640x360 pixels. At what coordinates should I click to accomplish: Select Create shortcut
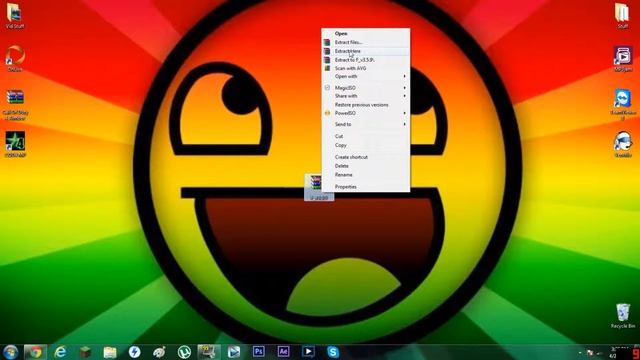tap(365, 157)
